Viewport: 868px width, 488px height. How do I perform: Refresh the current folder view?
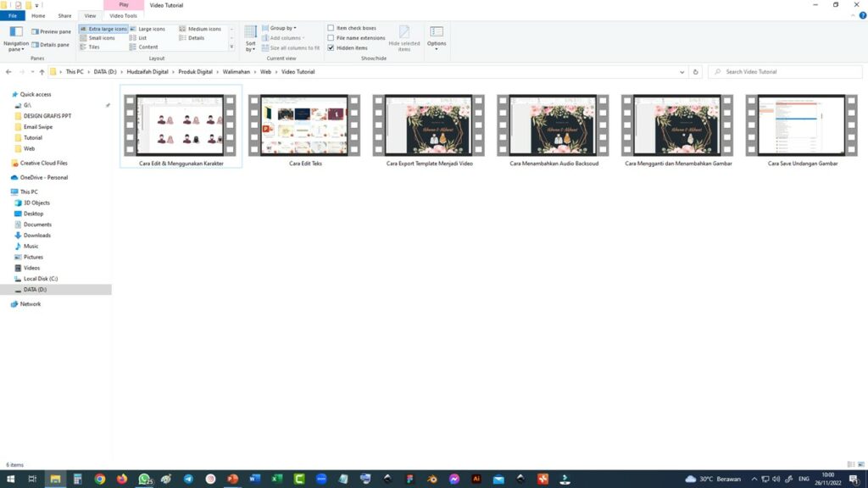(695, 72)
